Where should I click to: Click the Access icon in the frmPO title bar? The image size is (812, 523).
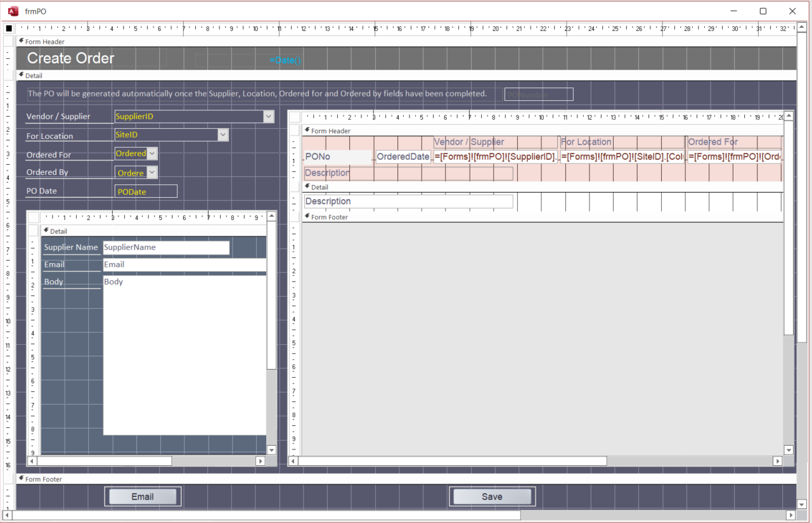tap(13, 11)
